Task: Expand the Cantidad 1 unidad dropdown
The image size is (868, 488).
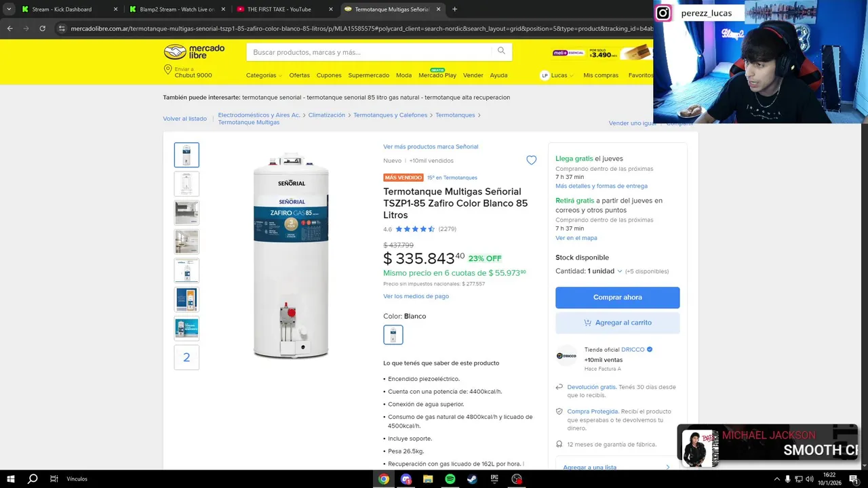Action: pyautogui.click(x=589, y=271)
